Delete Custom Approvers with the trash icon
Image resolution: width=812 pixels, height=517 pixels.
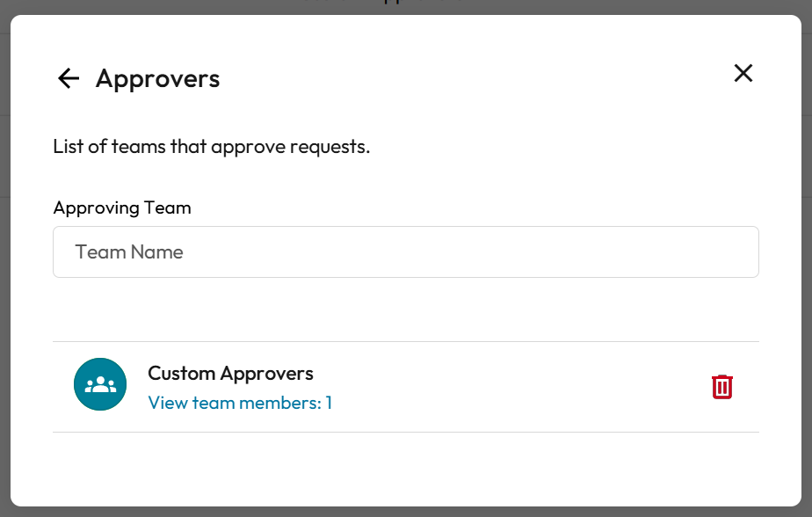tap(722, 387)
